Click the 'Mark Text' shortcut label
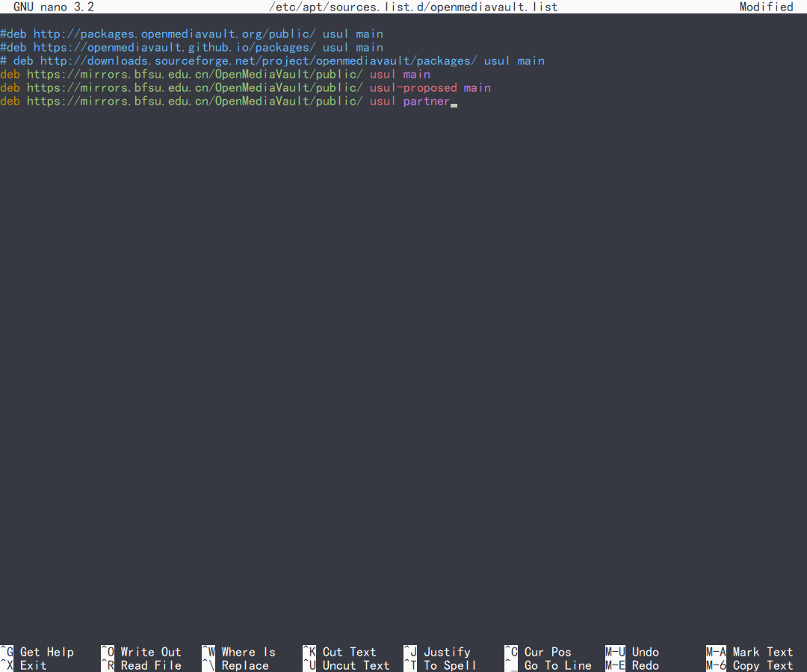The image size is (807, 672). tap(763, 652)
